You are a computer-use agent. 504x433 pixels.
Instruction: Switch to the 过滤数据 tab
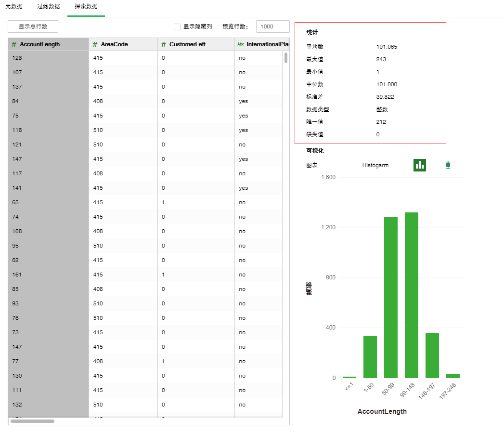pos(49,7)
